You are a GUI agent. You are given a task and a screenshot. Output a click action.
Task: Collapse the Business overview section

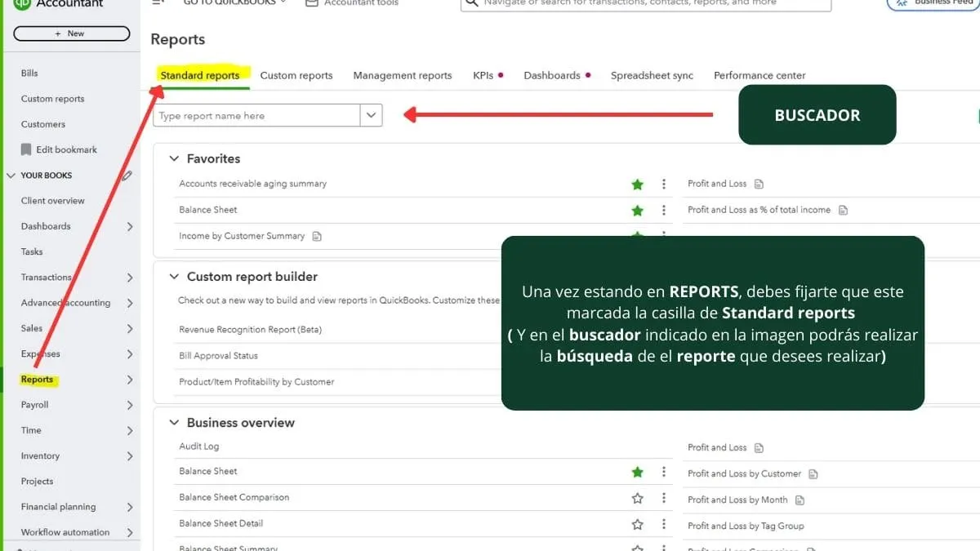[x=173, y=422]
